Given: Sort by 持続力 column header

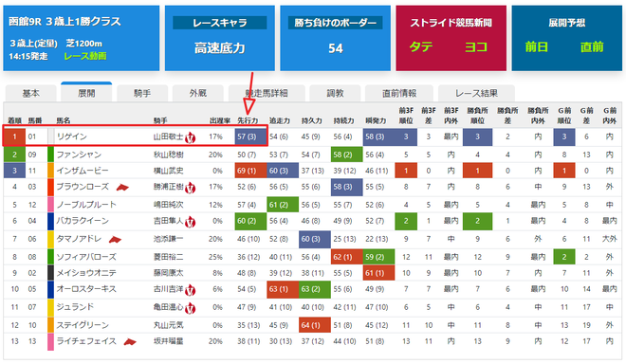Looking at the screenshot, I should (x=343, y=120).
